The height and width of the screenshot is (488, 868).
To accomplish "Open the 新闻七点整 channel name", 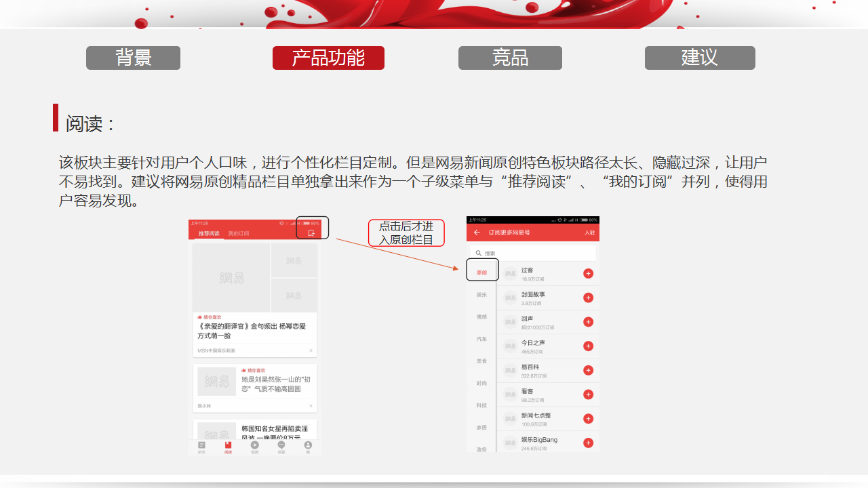I will pyautogui.click(x=536, y=415).
